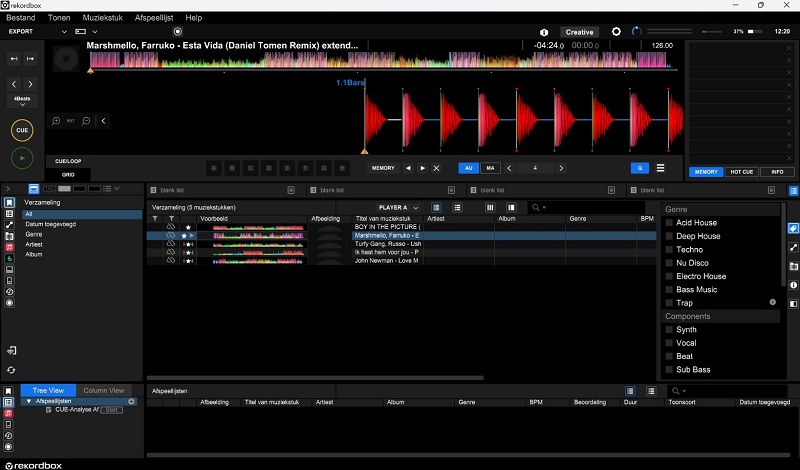The height and width of the screenshot is (470, 800).
Task: Check the Electro House genre checkbox
Action: (669, 276)
